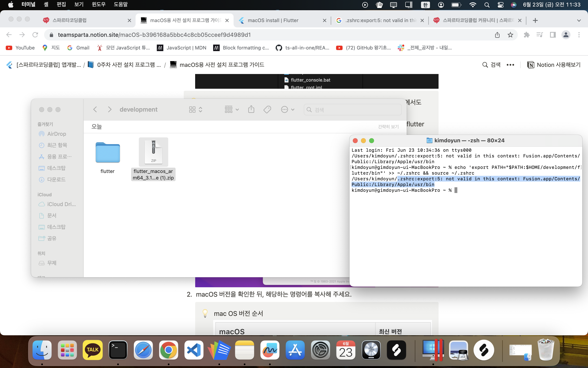The height and width of the screenshot is (368, 588).
Task: Select flutter_macos_arm64 zip file
Action: 153,159
